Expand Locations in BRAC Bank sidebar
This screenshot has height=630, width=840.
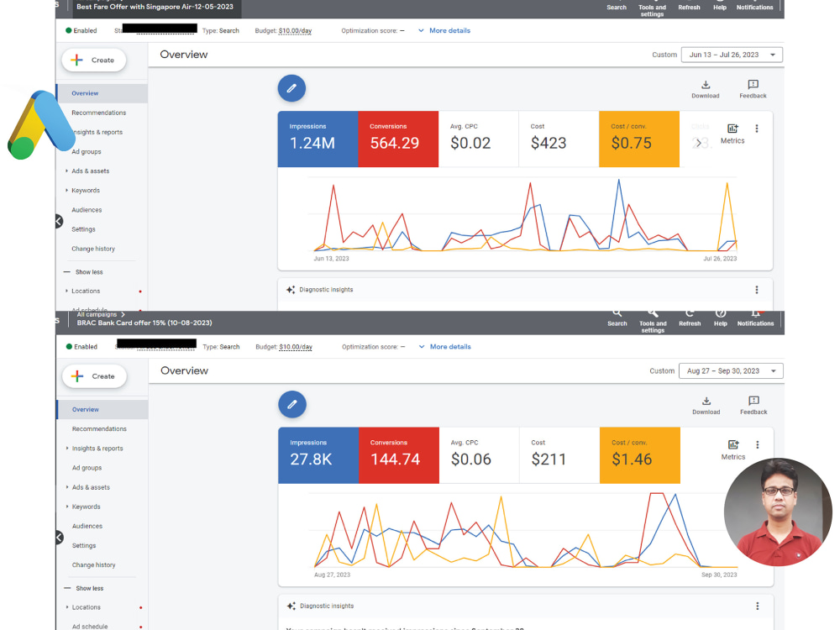coord(87,607)
